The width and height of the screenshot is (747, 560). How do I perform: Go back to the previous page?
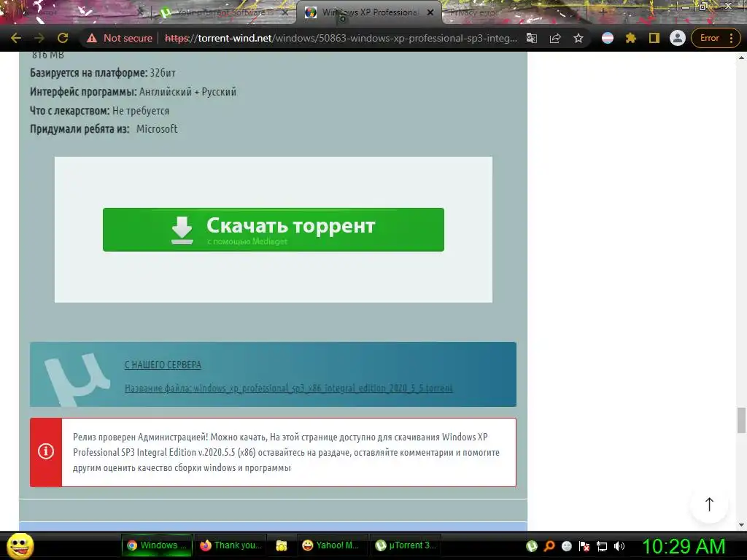pyautogui.click(x=16, y=38)
